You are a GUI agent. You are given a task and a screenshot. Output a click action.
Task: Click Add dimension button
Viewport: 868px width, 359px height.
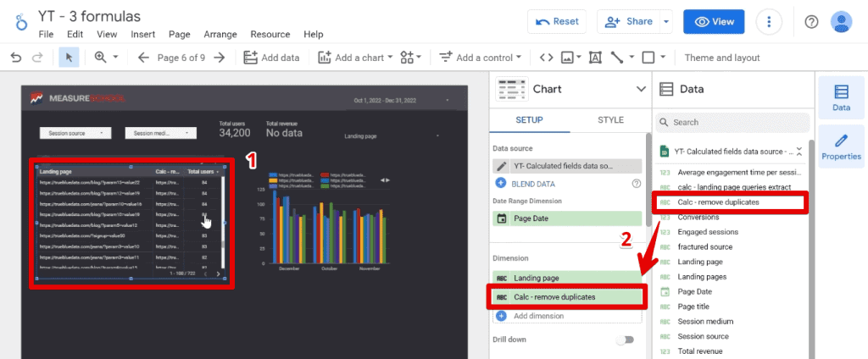coord(567,316)
